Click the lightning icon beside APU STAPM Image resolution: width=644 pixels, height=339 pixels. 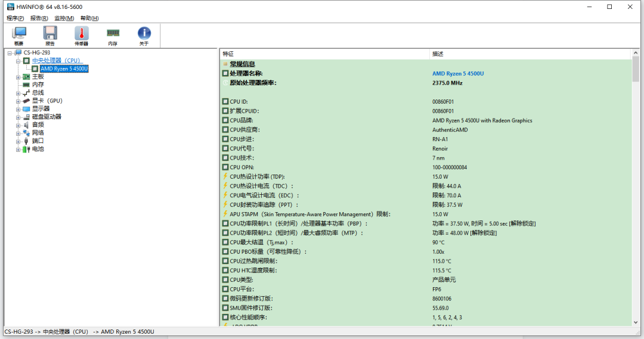coord(225,214)
